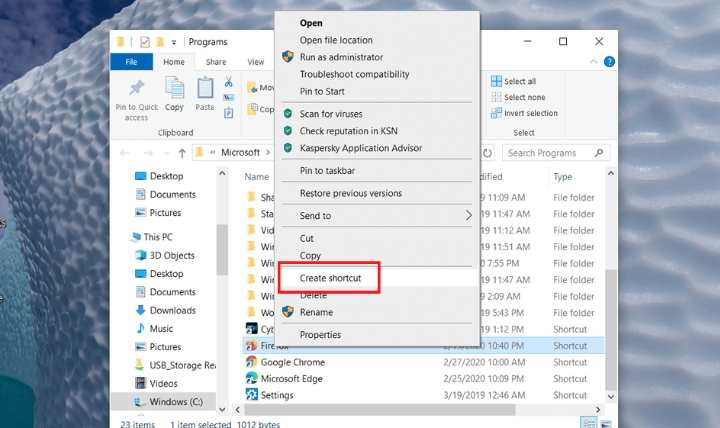
Task: Open Properties from the context menu
Action: 320,335
